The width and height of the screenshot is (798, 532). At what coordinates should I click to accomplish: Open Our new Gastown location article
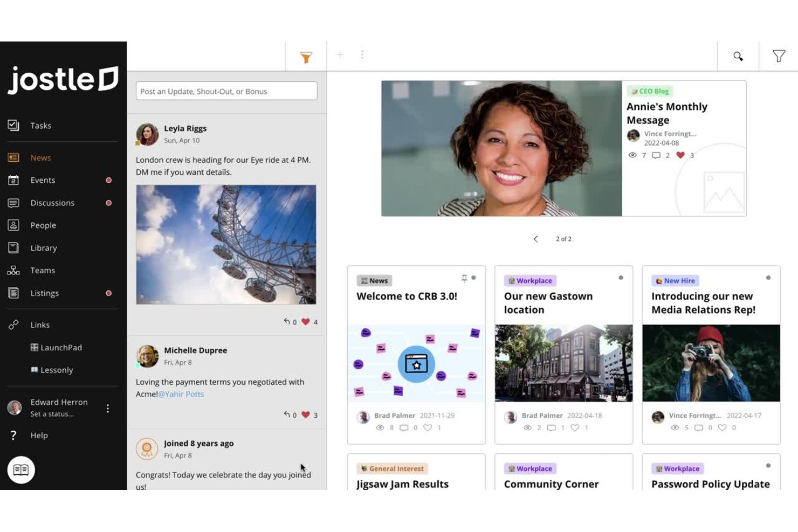[548, 303]
